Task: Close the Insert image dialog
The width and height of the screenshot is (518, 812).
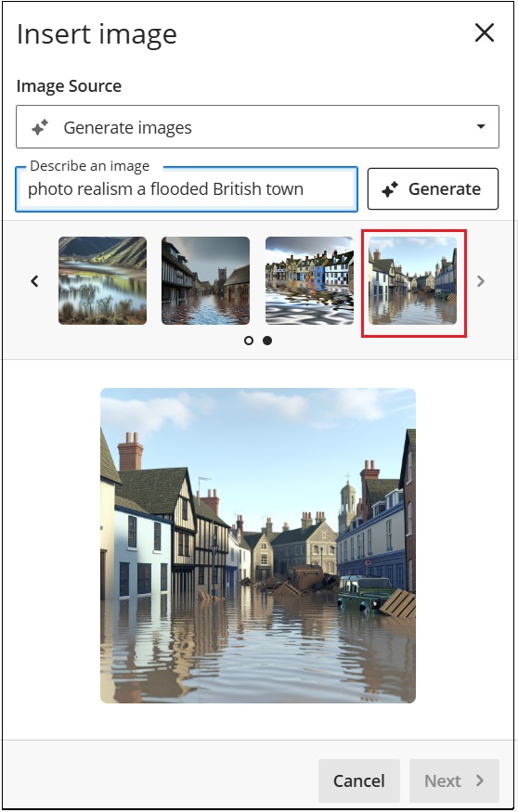Action: 485,33
